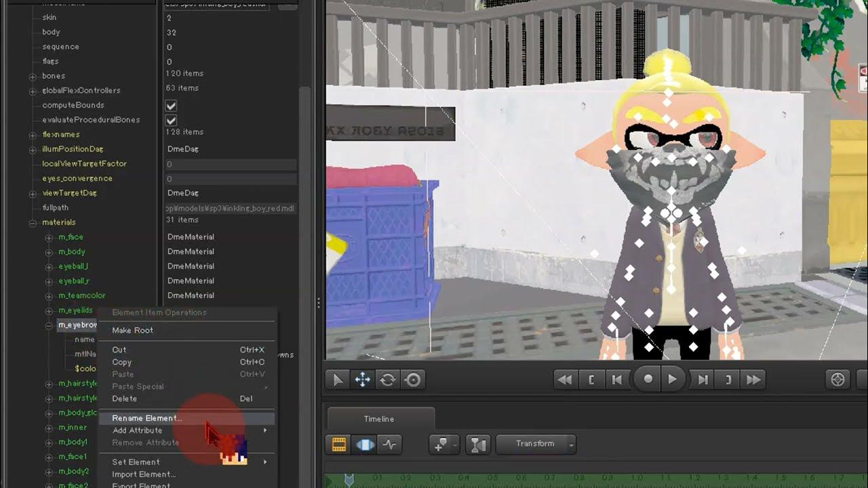Choose Rename Element from context menu
Screen dimensions: 868x488
click(x=146, y=418)
